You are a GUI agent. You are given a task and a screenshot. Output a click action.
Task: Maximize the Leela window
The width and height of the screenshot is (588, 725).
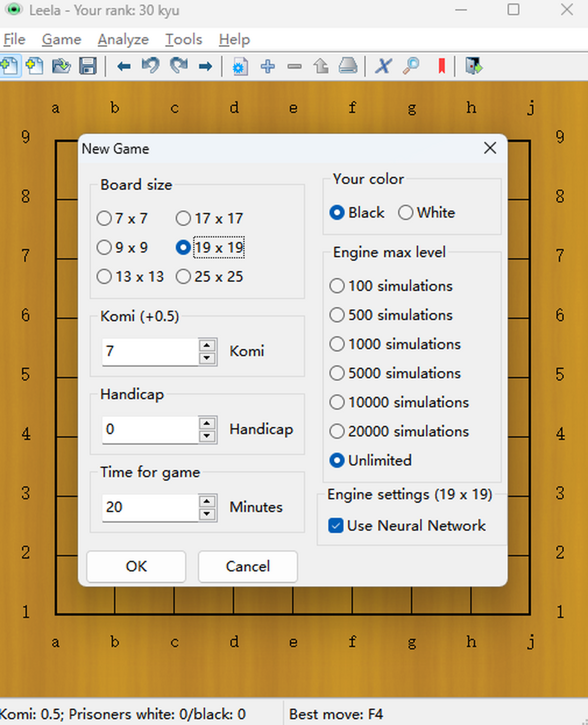click(x=513, y=9)
